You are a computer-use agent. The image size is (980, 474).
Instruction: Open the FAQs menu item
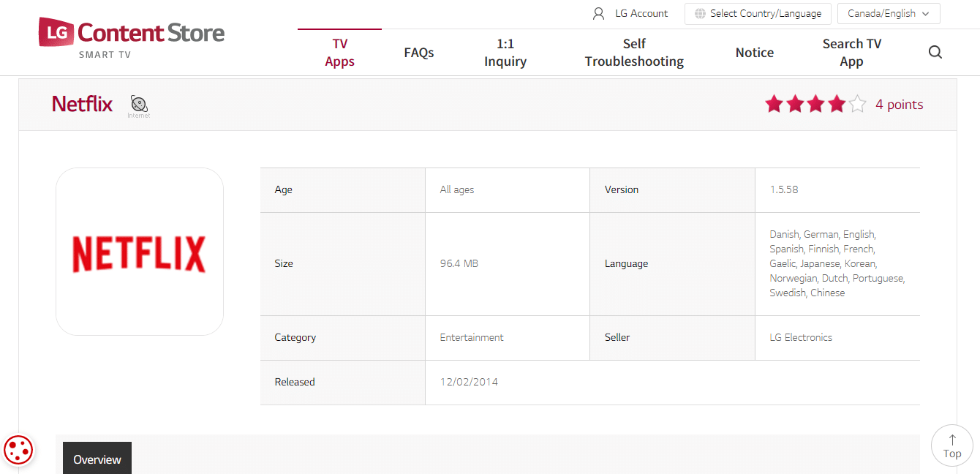[419, 53]
